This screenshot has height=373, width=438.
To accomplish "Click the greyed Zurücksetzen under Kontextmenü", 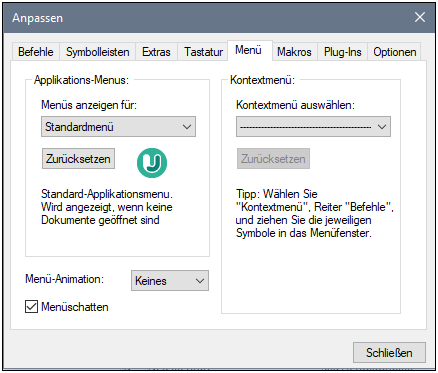I will [273, 159].
